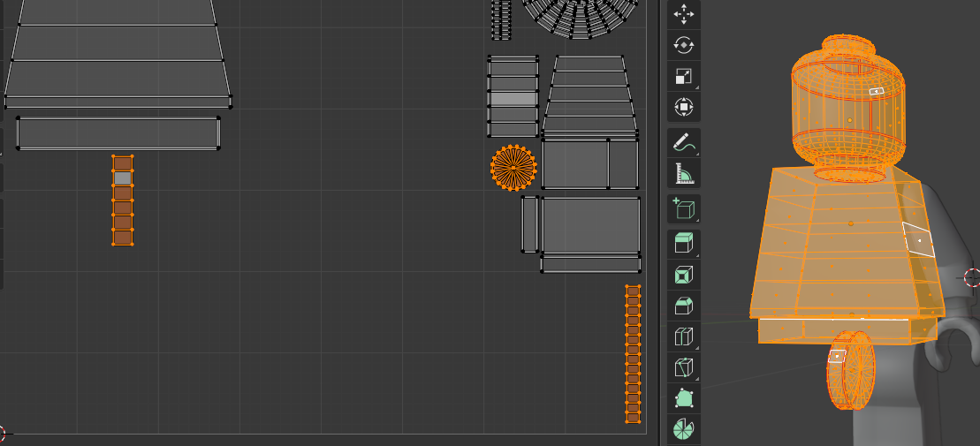Viewport: 980px width, 446px height.
Task: Select the Inset Faces tool
Action: click(684, 275)
